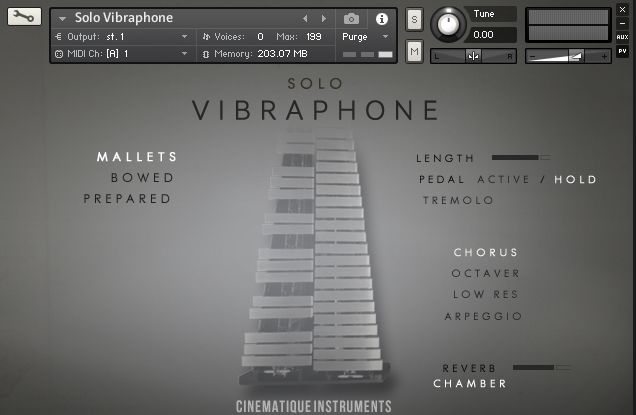
Task: Go to previous instrument arrow
Action: pyautogui.click(x=305, y=19)
